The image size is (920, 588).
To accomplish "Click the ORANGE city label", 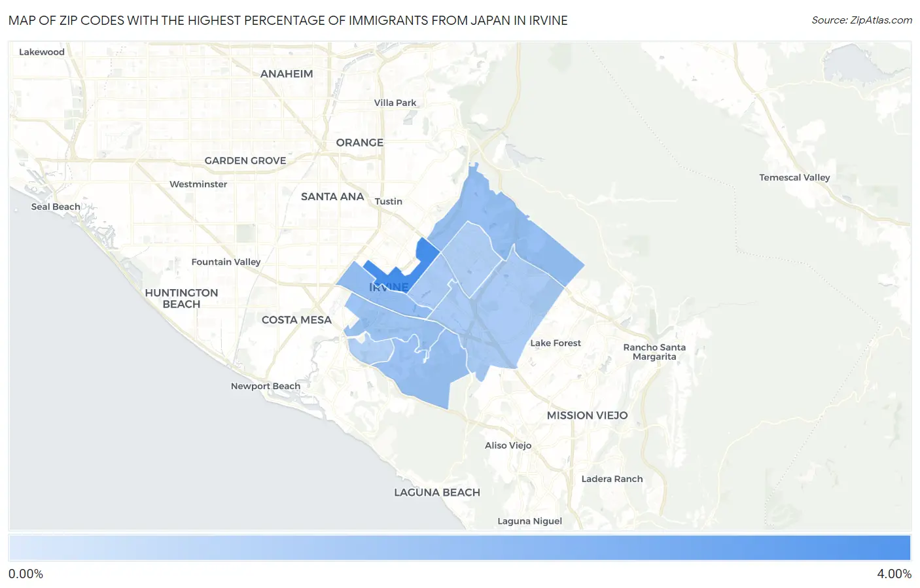I will [x=360, y=143].
